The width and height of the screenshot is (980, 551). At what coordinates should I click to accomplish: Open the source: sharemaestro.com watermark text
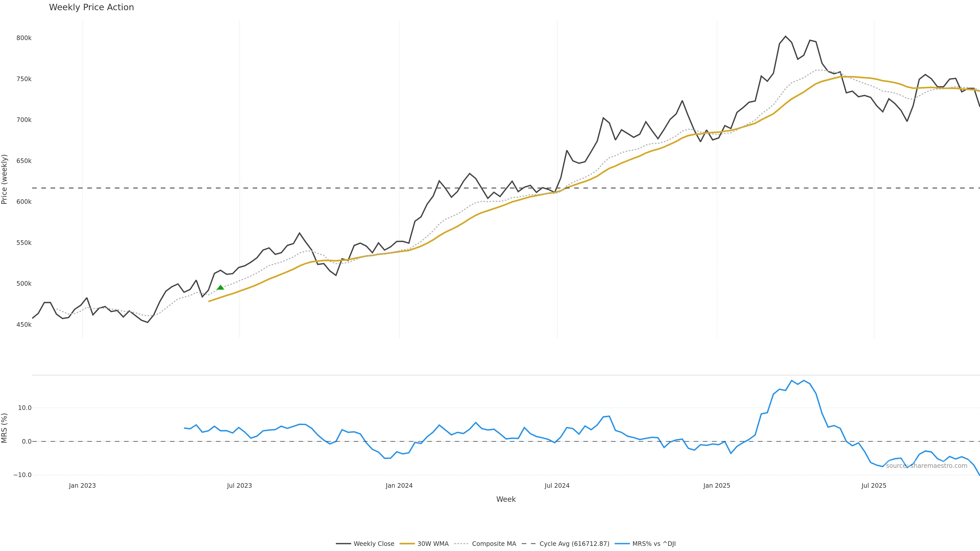coord(926,466)
